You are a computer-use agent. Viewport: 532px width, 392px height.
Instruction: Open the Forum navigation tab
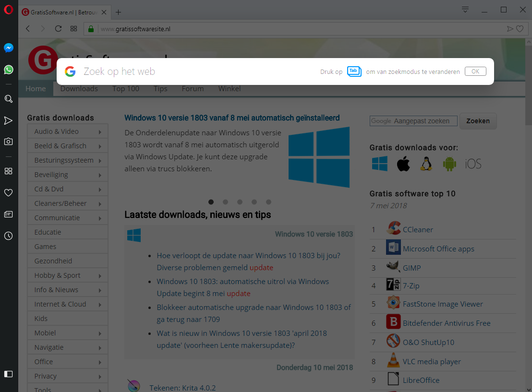click(x=193, y=89)
